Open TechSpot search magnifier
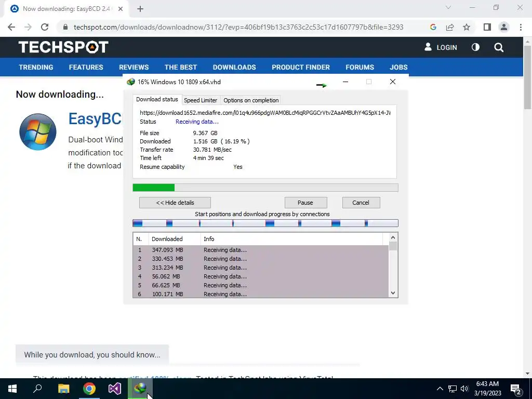Image resolution: width=532 pixels, height=399 pixels. [499, 47]
